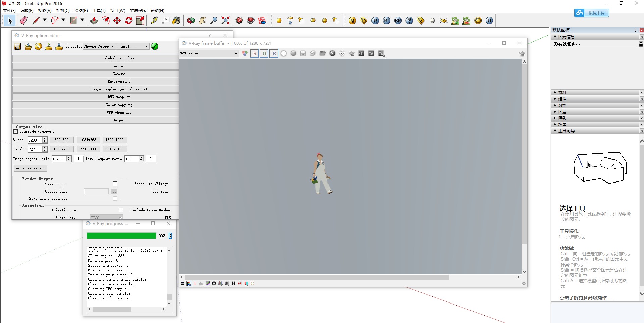
Task: Save image in frame buffer
Action: tap(303, 53)
